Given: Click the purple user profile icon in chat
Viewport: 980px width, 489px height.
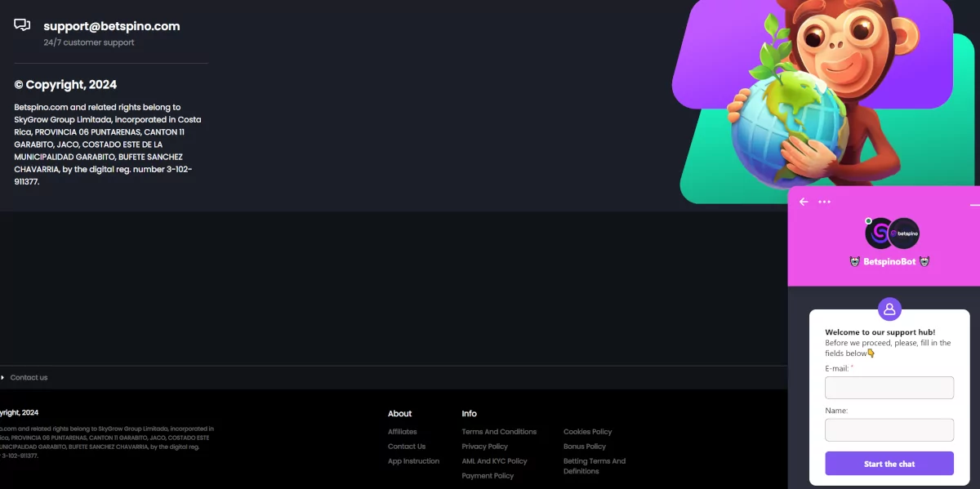Looking at the screenshot, I should 889,309.
